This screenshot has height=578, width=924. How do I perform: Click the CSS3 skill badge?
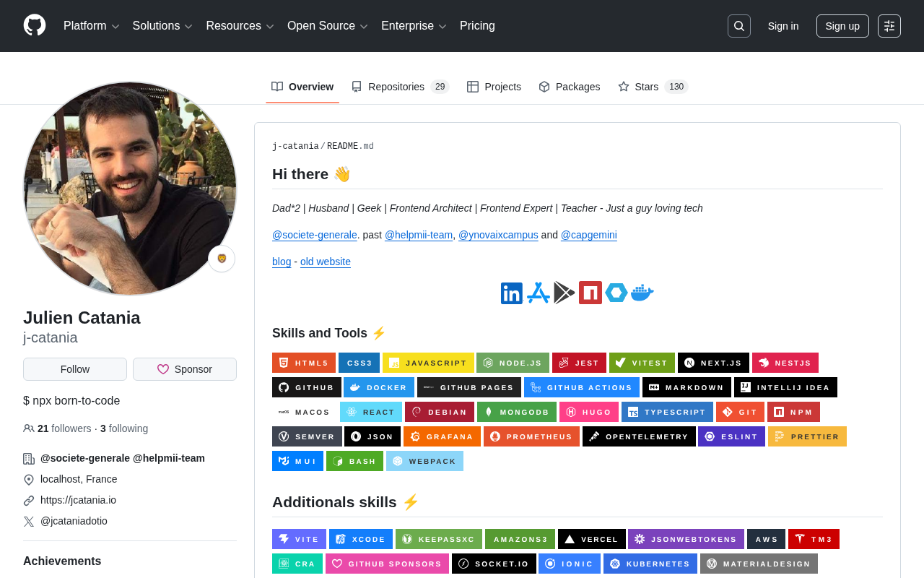[x=359, y=363]
